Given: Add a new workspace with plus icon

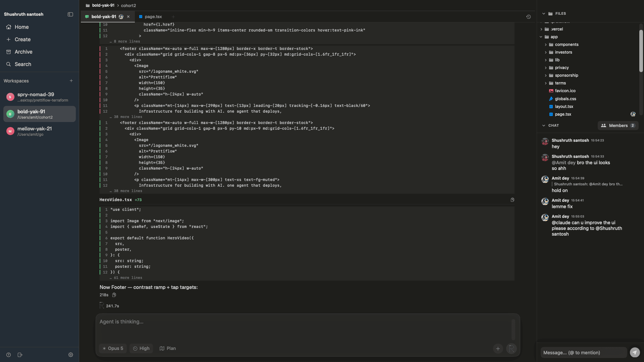Looking at the screenshot, I should (71, 81).
